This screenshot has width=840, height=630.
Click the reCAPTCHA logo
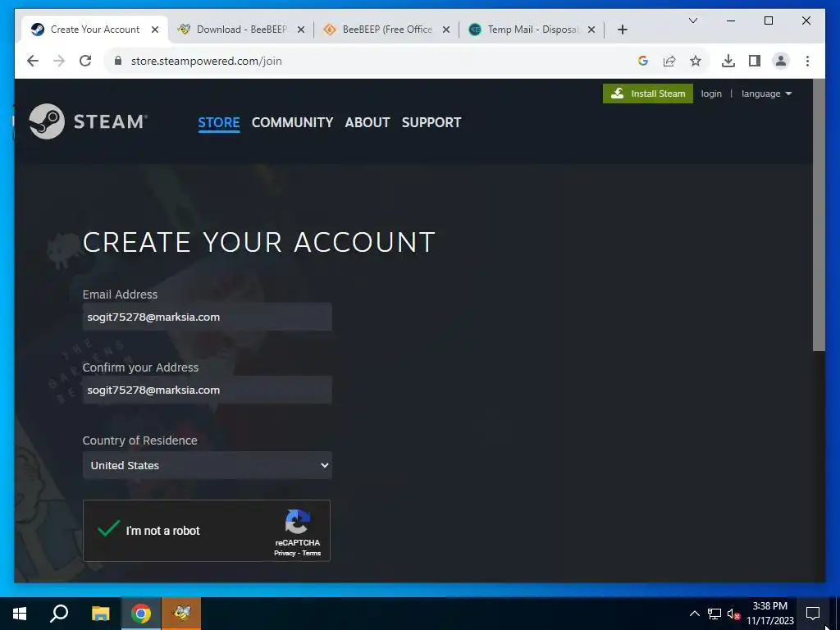point(297,522)
